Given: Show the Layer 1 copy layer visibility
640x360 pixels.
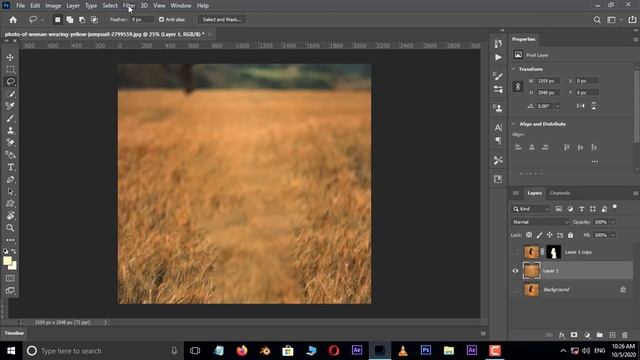Looking at the screenshot, I should pyautogui.click(x=515, y=252).
